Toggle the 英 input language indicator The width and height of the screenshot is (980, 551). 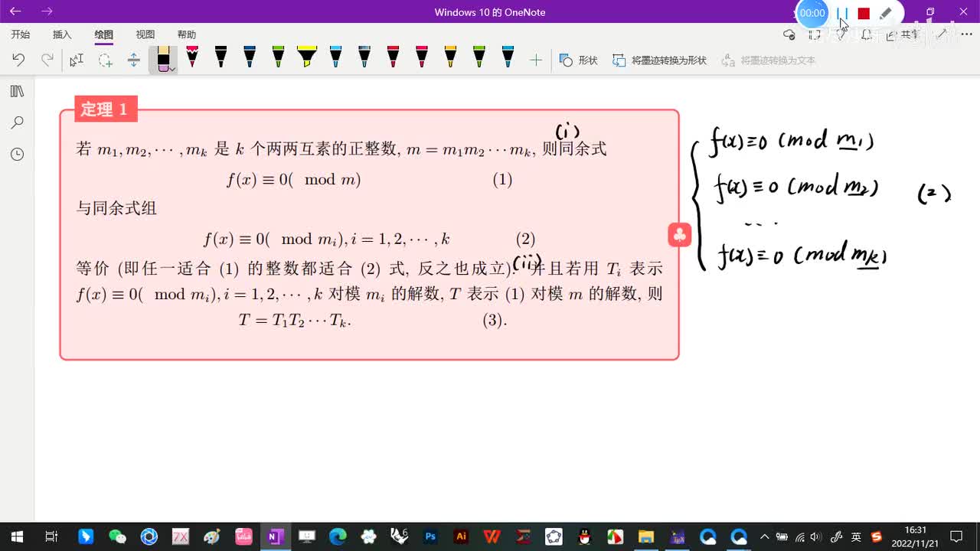point(857,536)
